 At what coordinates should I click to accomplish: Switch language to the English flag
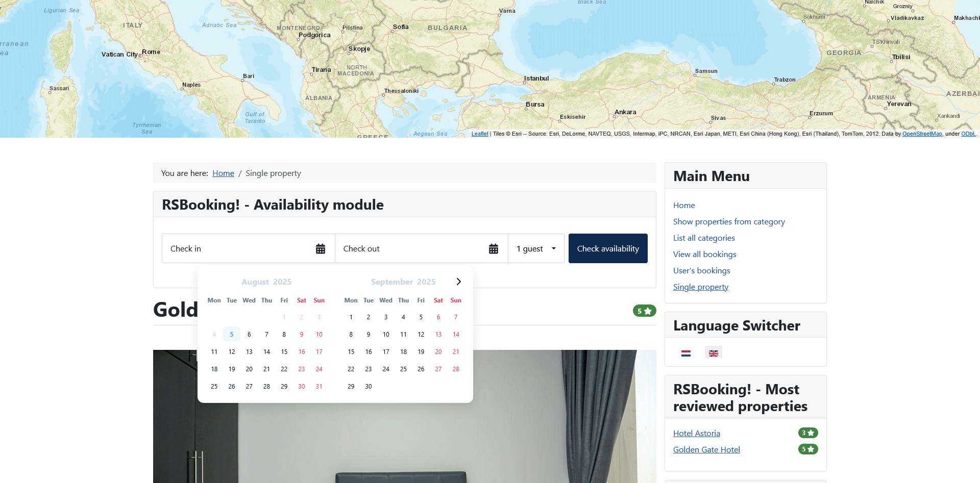pos(714,352)
